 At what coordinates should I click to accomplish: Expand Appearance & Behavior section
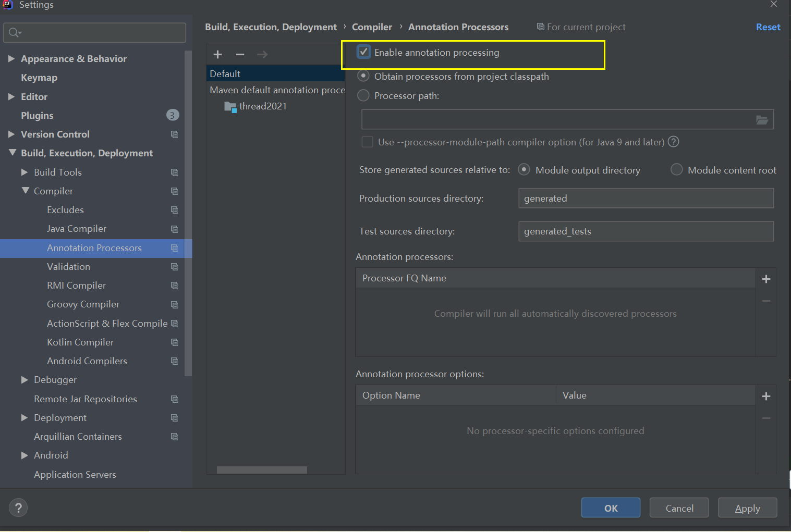tap(11, 59)
